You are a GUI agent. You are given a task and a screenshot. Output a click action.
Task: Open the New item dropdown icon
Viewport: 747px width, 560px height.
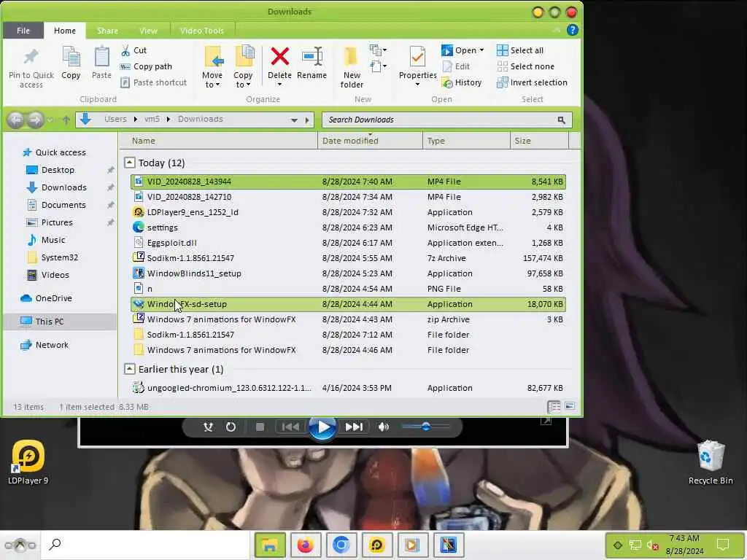378,50
